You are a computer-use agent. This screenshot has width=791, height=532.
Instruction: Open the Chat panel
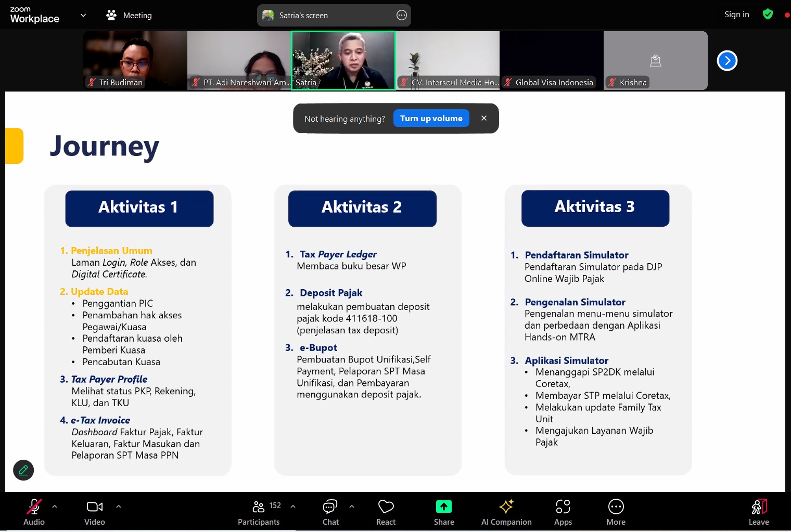click(330, 512)
